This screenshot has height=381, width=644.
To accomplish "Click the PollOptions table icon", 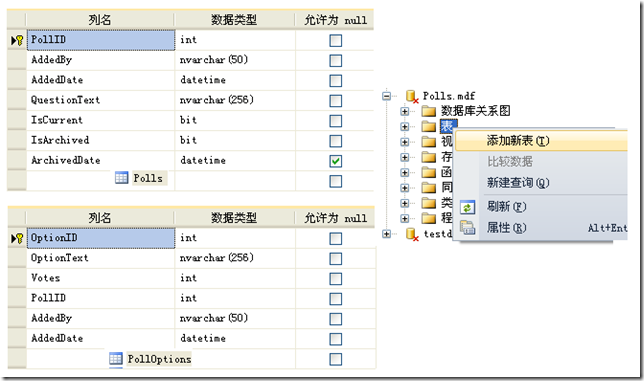I will click(116, 358).
